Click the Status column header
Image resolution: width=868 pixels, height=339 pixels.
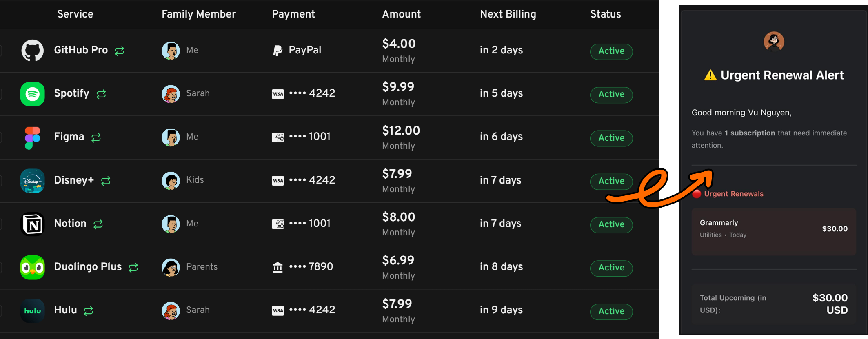(605, 14)
